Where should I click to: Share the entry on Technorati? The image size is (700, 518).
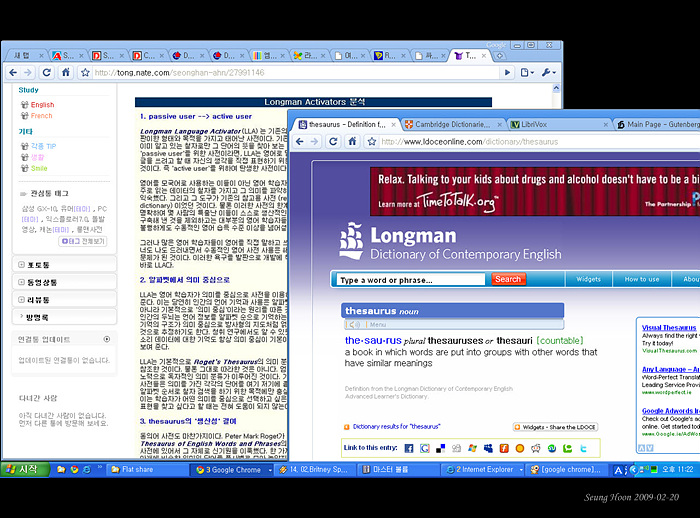(x=567, y=448)
